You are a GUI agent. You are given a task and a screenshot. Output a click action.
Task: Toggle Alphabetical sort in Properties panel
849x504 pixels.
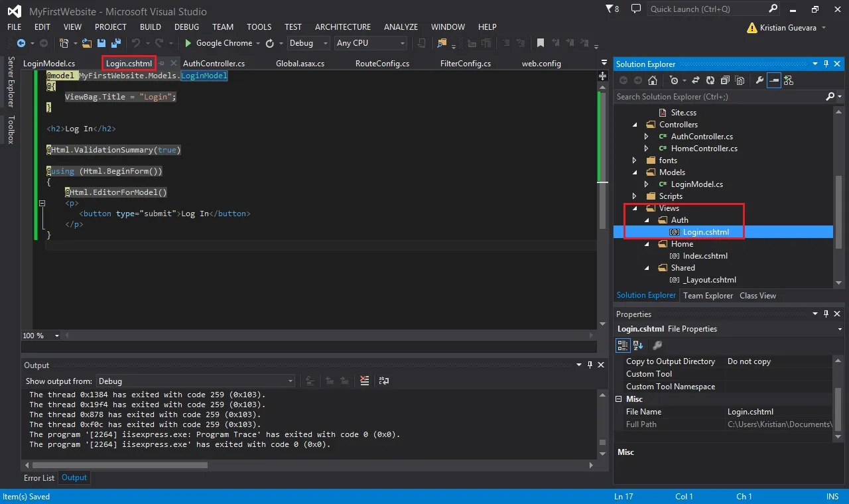pyautogui.click(x=638, y=345)
